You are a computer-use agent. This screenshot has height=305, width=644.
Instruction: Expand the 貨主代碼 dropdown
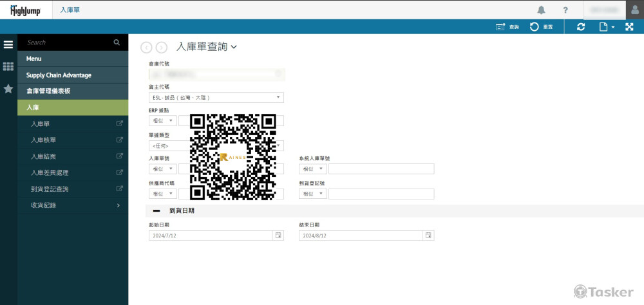pos(278,98)
